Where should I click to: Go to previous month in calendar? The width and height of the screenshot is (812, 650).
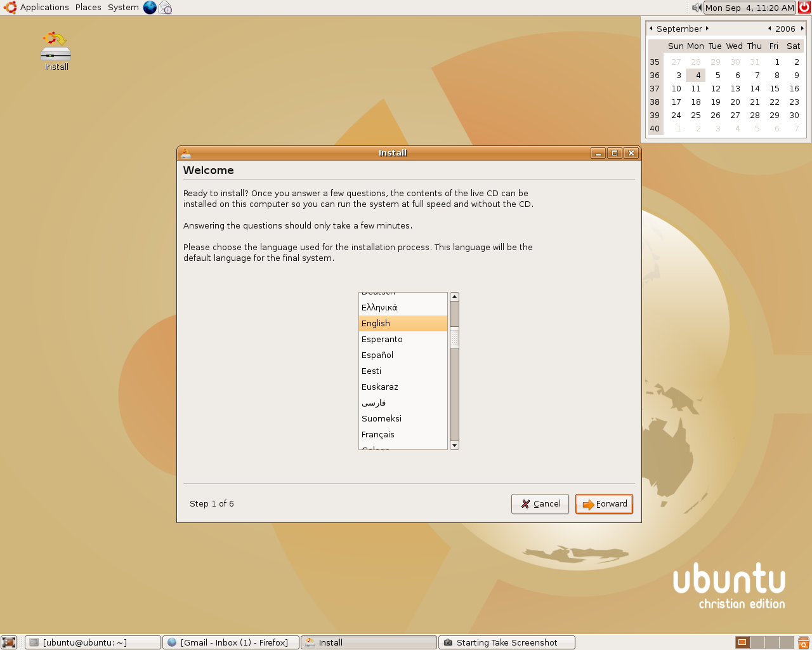coord(651,29)
